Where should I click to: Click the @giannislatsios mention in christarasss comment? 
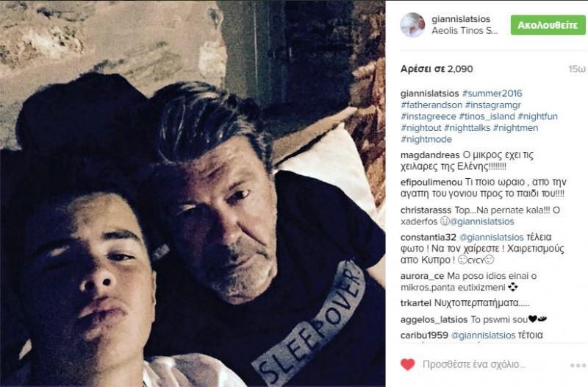pos(482,221)
